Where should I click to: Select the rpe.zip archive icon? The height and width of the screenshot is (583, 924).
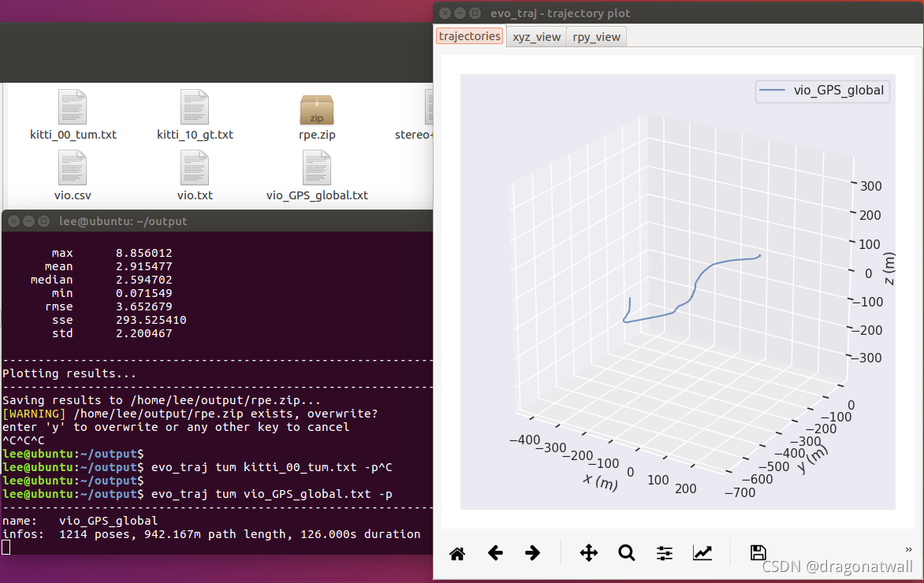coord(317,110)
